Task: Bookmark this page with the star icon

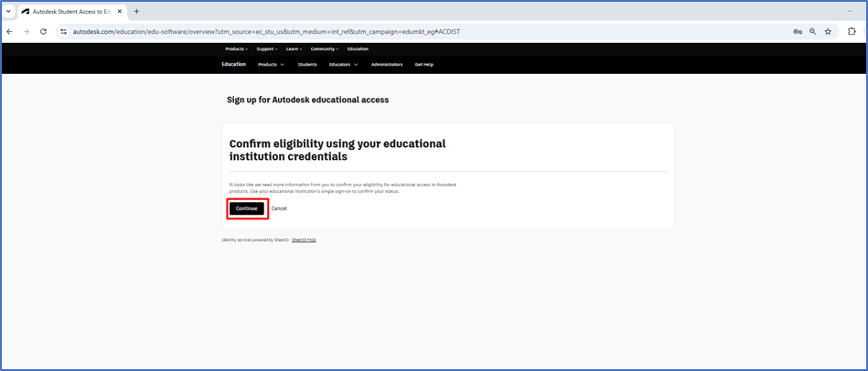Action: (x=828, y=31)
